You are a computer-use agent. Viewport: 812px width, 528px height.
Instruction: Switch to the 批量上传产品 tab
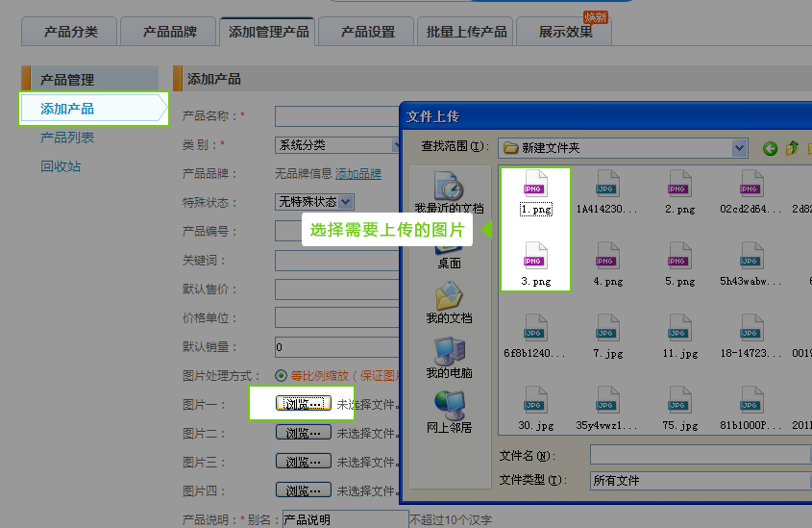[x=467, y=32]
